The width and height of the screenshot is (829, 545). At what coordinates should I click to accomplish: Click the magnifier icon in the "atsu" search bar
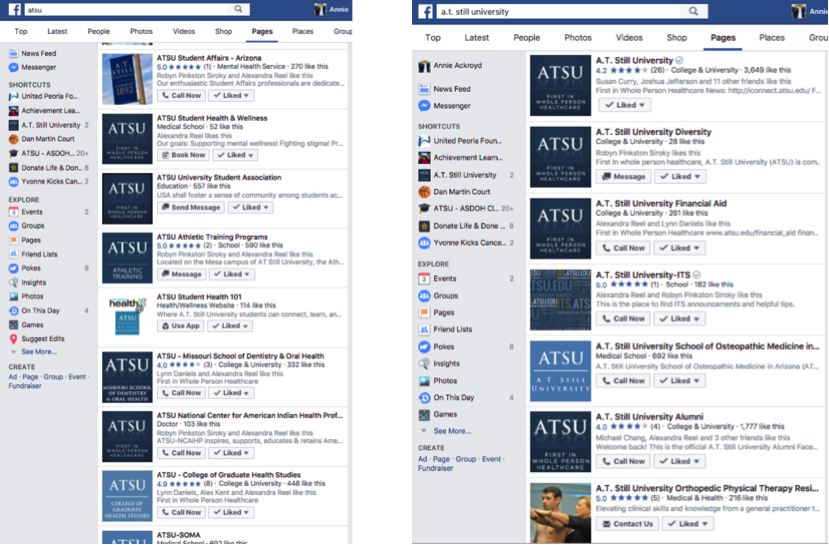239,9
